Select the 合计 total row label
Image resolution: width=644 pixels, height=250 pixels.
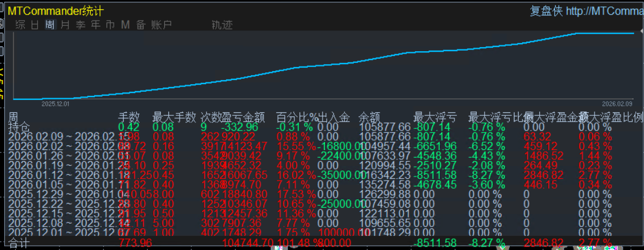tap(19, 244)
